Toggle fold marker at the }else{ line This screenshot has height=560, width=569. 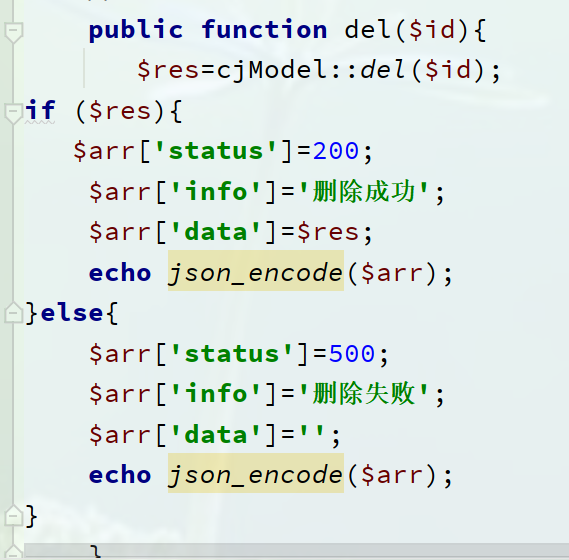tap(14, 312)
